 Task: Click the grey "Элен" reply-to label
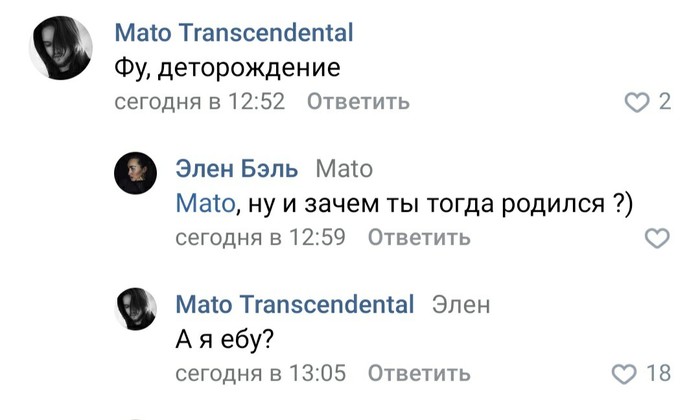(461, 304)
